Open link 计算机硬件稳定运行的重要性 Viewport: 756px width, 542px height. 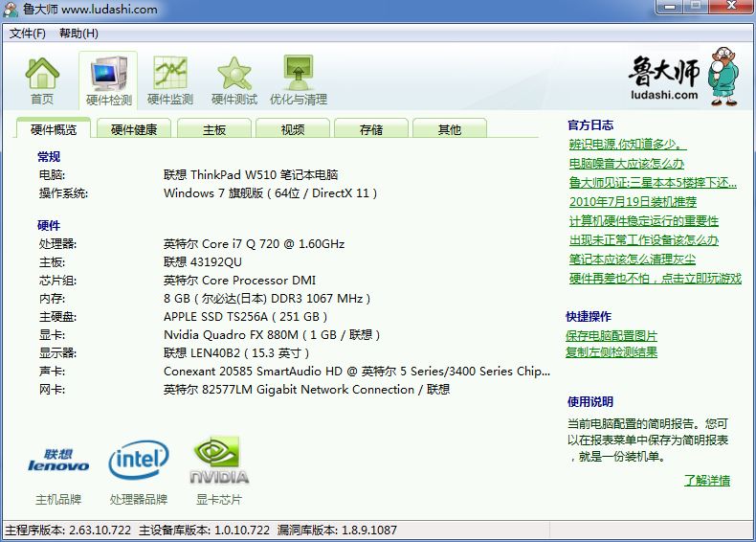(x=644, y=221)
